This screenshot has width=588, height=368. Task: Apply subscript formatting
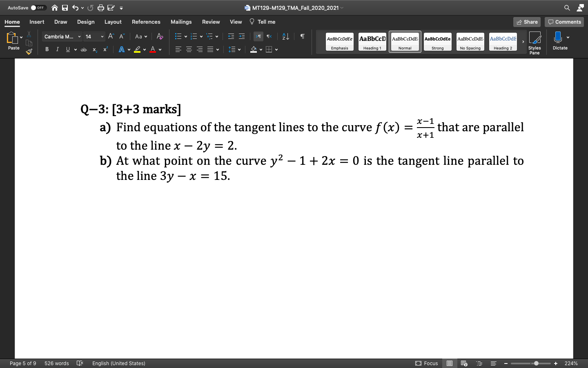click(95, 49)
